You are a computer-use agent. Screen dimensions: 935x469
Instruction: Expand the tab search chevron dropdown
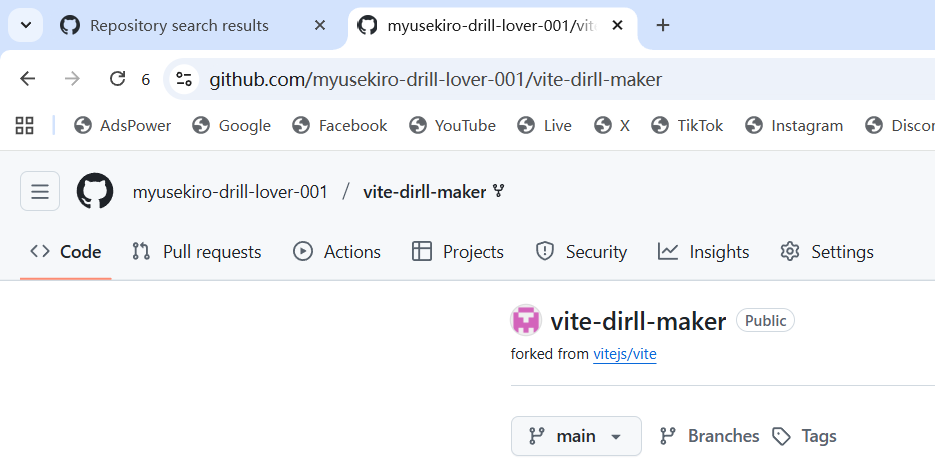click(x=25, y=25)
